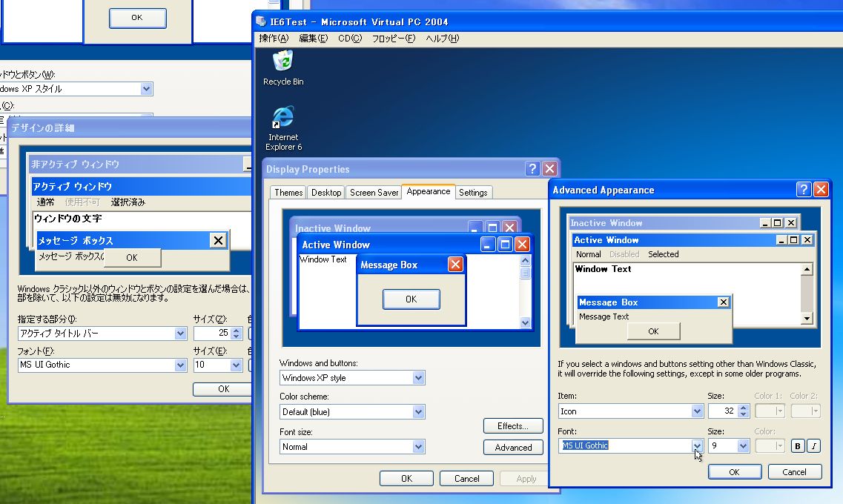Toggle italic font in Advanced Appearance
Viewport: 843px width, 504px height.
(x=814, y=446)
